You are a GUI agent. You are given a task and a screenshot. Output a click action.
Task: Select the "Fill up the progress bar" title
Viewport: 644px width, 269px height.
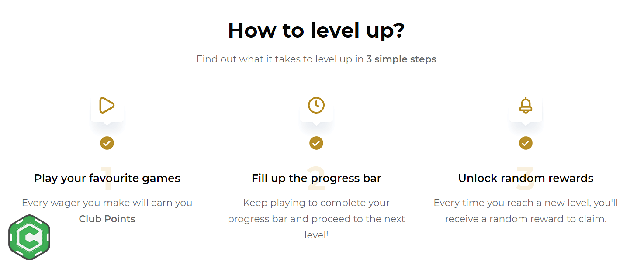click(x=316, y=178)
